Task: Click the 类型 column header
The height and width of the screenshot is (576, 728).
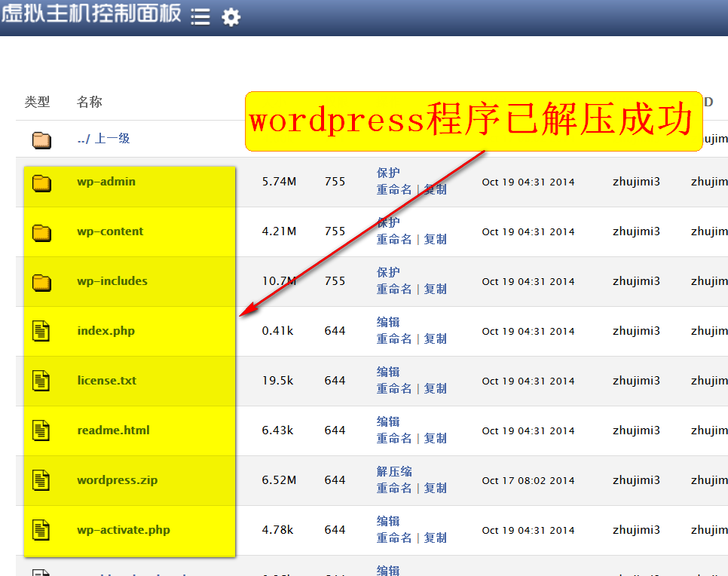Action: click(37, 102)
